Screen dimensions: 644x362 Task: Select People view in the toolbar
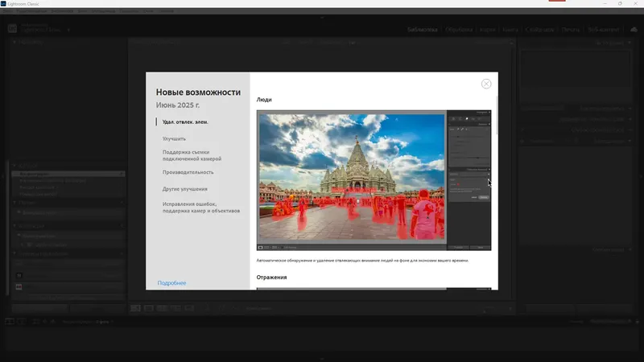189,308
